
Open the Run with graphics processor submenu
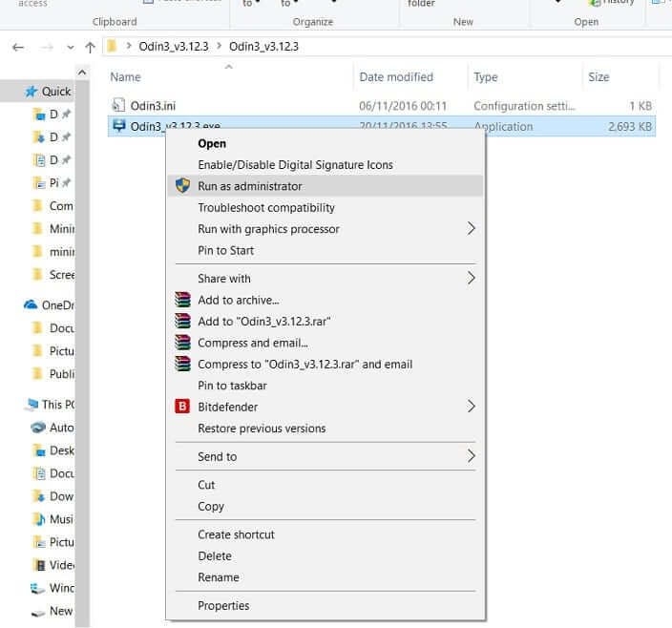tap(268, 229)
